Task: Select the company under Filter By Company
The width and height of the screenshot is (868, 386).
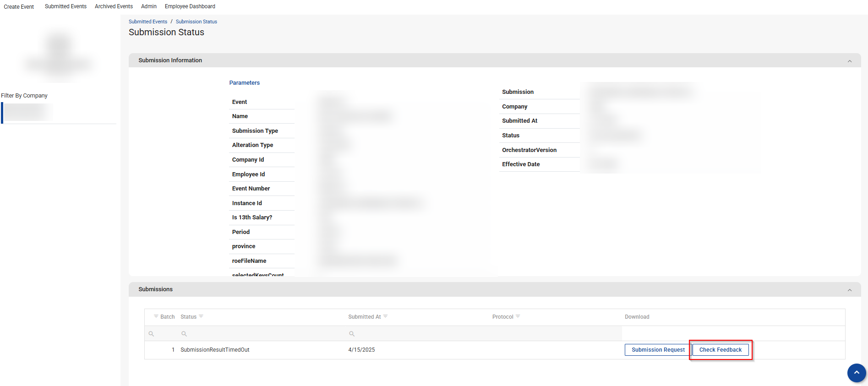Action: [x=28, y=112]
